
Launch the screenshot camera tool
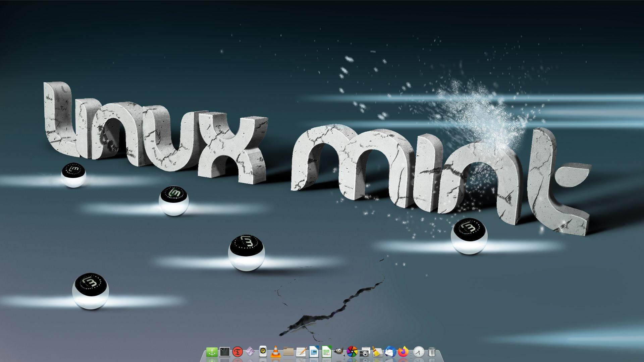click(365, 352)
